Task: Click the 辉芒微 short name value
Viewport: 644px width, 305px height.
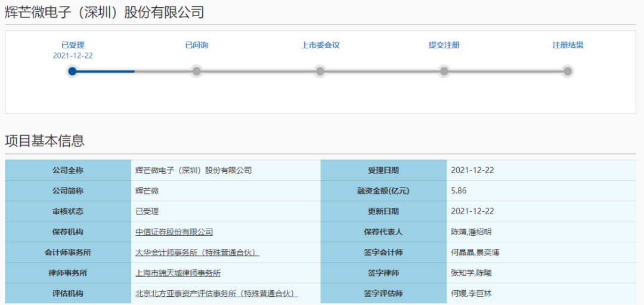Action: point(147,191)
